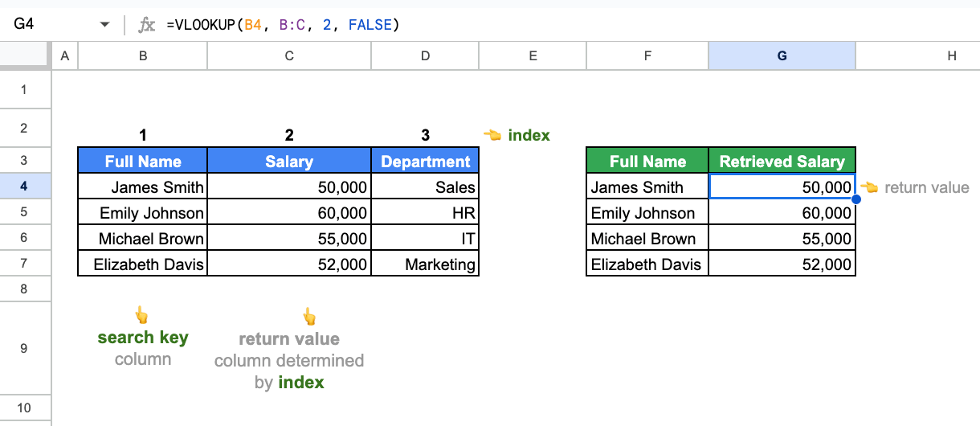Select Michael Brown cell in column F
Viewport: 980px width, 426px height.
[x=647, y=238]
